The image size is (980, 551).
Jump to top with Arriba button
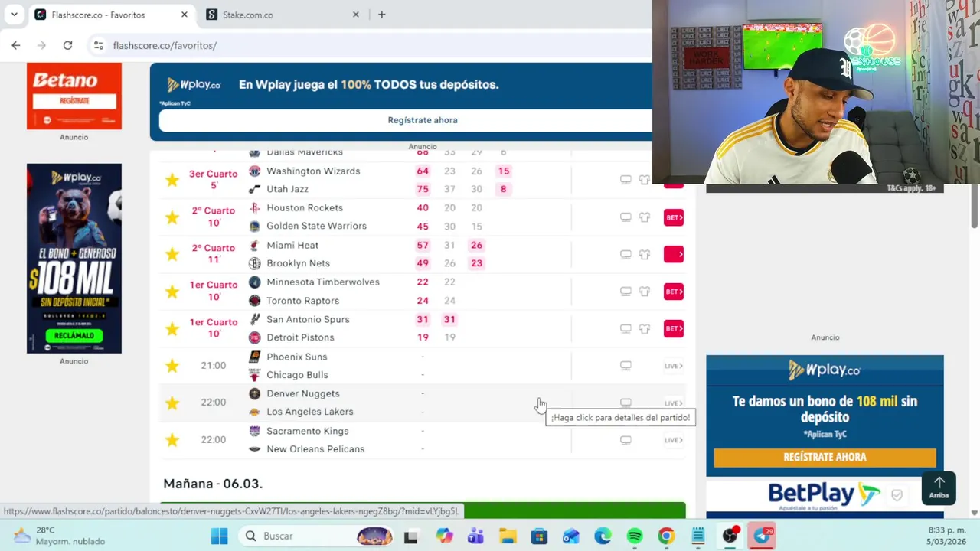[x=939, y=487]
